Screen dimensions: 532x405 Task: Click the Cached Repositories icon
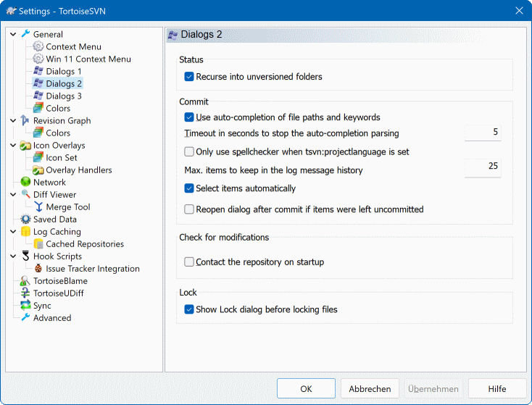(x=38, y=243)
